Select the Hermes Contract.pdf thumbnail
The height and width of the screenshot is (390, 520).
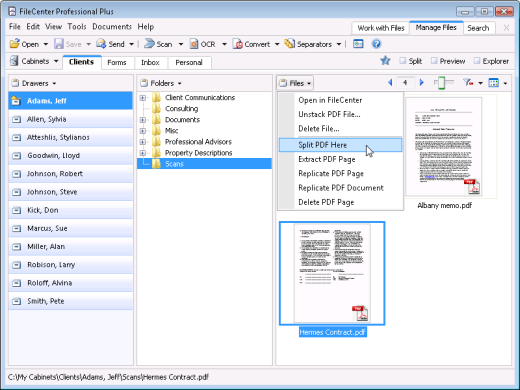point(332,273)
